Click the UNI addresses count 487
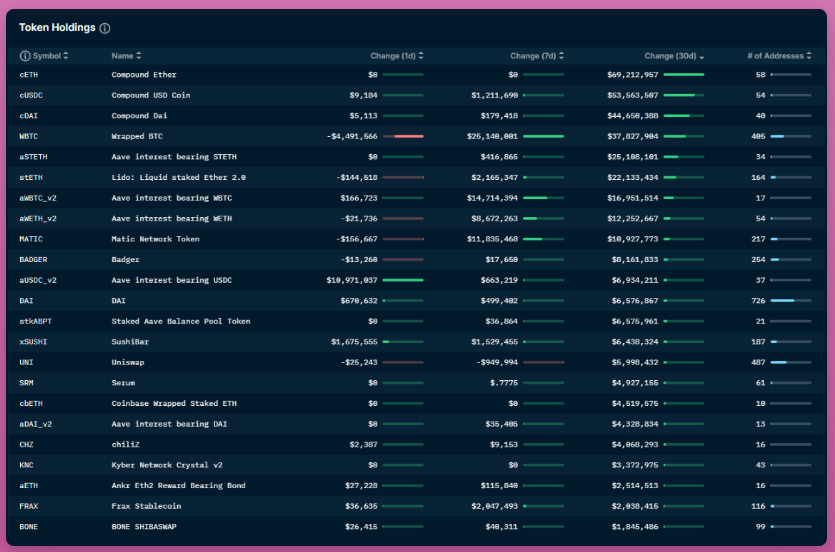 [758, 362]
